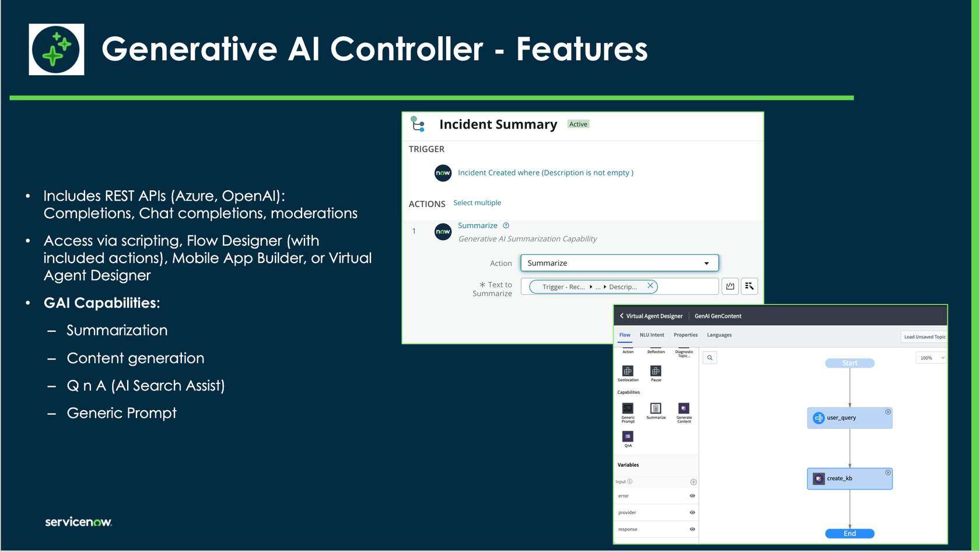Click the canvas search magnifier icon
The height and width of the screenshot is (552, 980).
point(710,358)
